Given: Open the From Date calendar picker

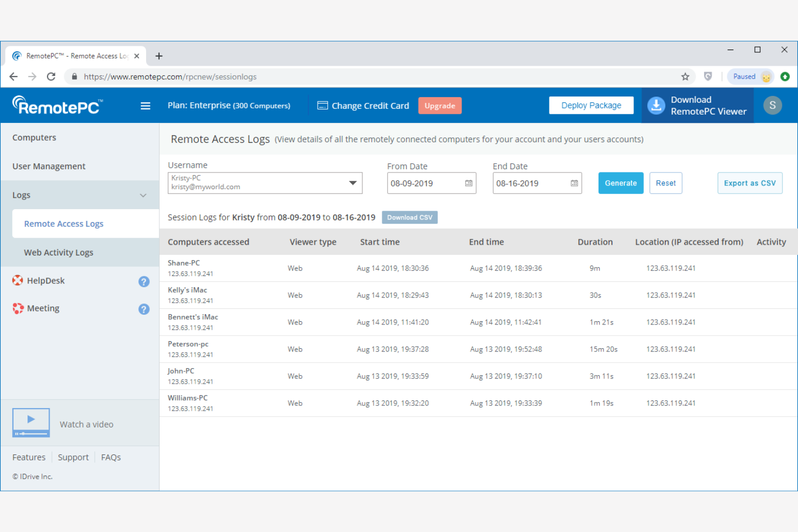Looking at the screenshot, I should [468, 183].
